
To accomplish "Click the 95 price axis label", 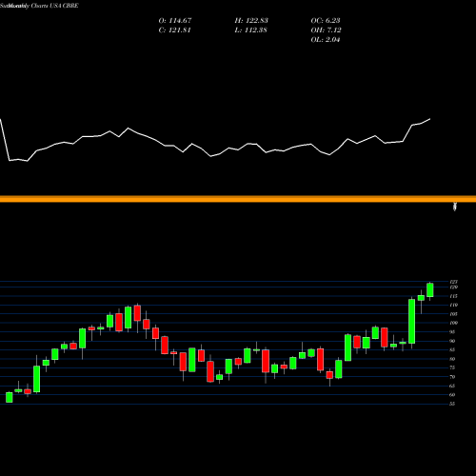I will point(452,332).
